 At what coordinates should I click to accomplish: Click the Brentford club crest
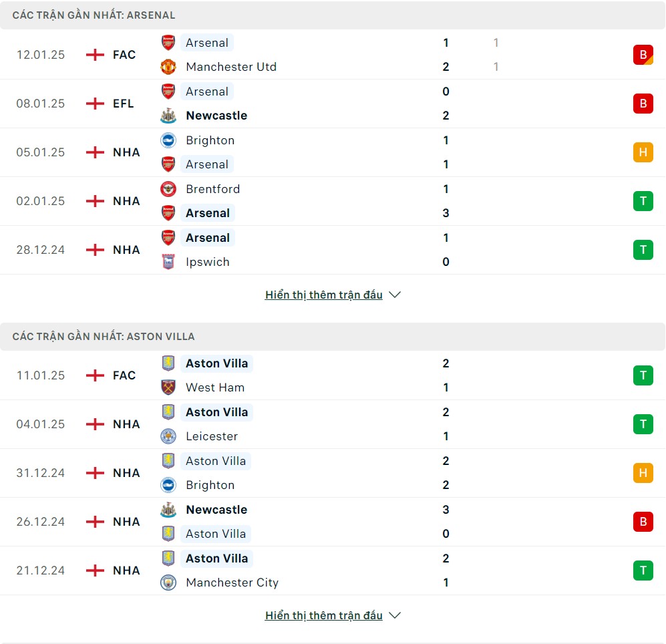[x=168, y=189]
